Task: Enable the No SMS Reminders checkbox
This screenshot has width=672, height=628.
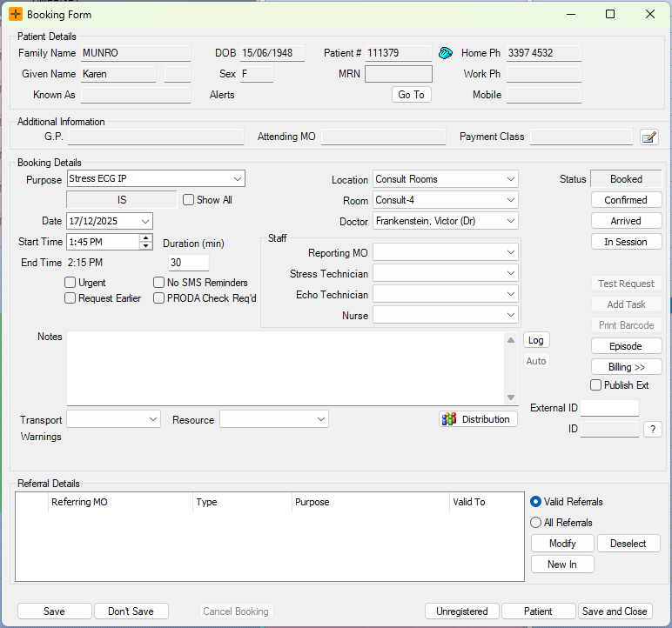Action: point(159,283)
